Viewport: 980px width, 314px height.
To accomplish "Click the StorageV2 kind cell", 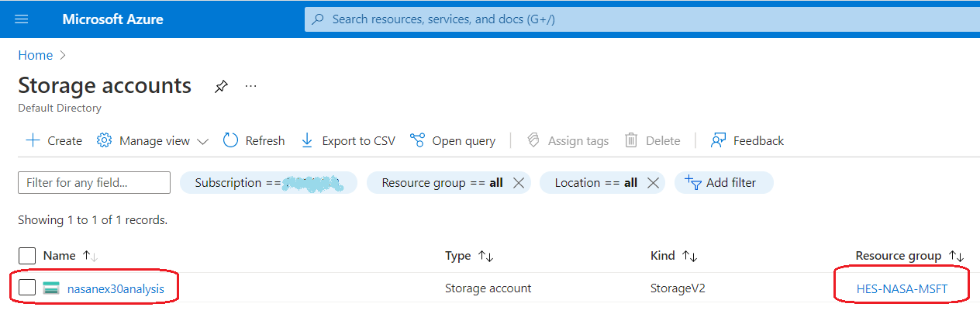I will (x=678, y=288).
